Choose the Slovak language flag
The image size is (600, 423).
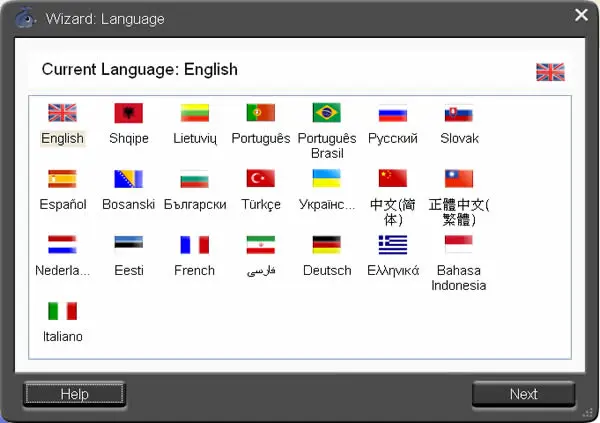[x=459, y=113]
